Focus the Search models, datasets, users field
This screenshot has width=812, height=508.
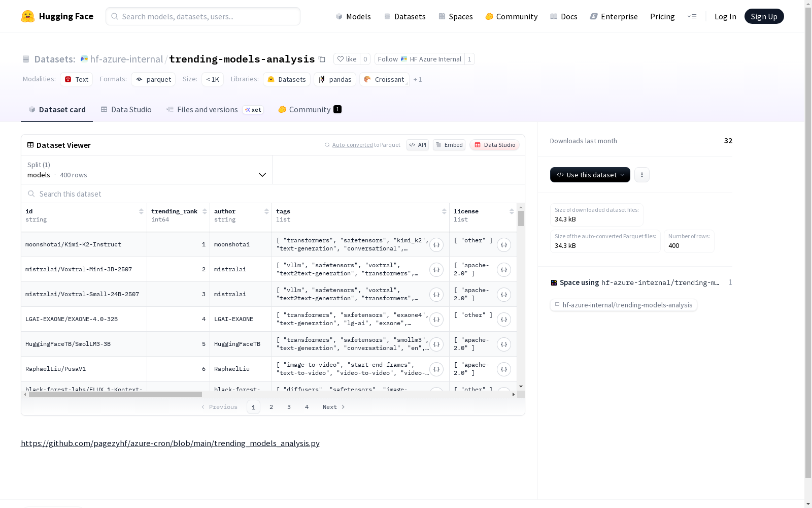tap(203, 16)
